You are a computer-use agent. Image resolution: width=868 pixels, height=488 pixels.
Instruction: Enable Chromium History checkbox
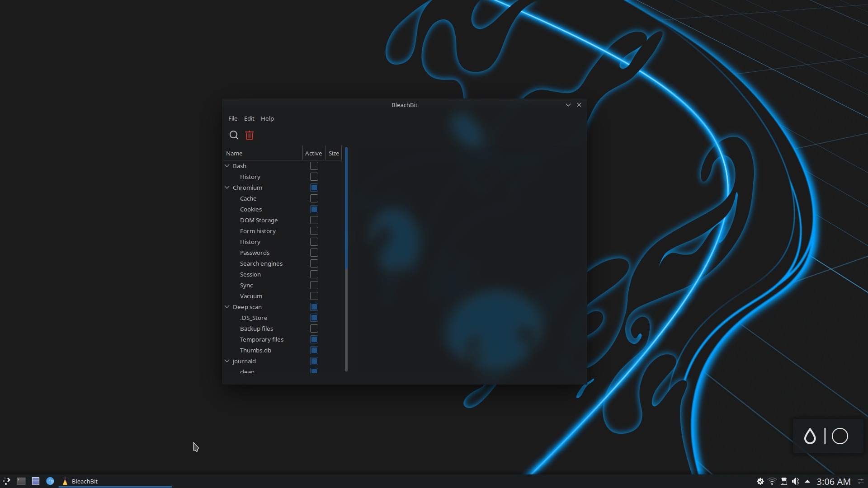tap(314, 242)
